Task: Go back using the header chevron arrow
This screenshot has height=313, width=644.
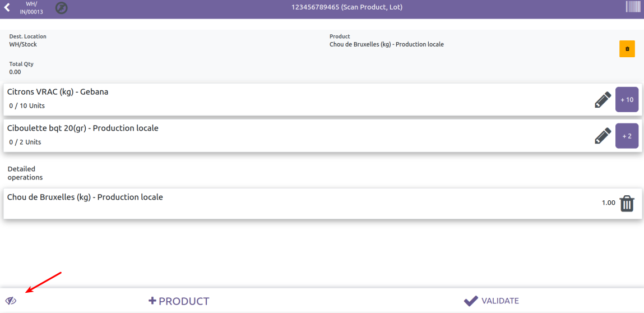Action: click(7, 8)
